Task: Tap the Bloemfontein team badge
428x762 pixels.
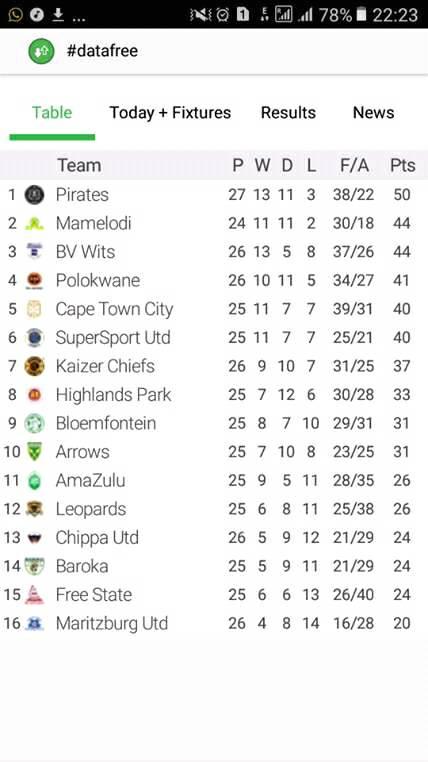Action: [x=34, y=423]
